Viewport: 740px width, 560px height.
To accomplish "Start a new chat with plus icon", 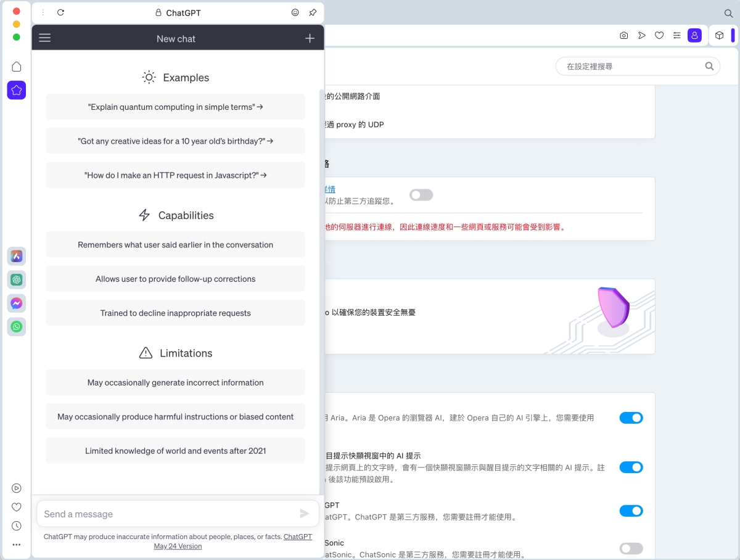I will pos(310,38).
